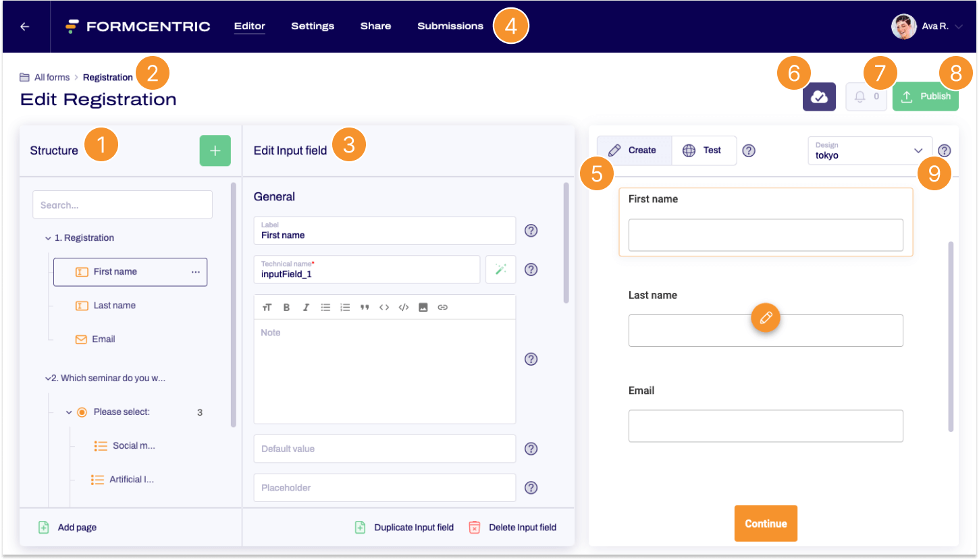Select Create mode
The width and height of the screenshot is (979, 560).
633,150
